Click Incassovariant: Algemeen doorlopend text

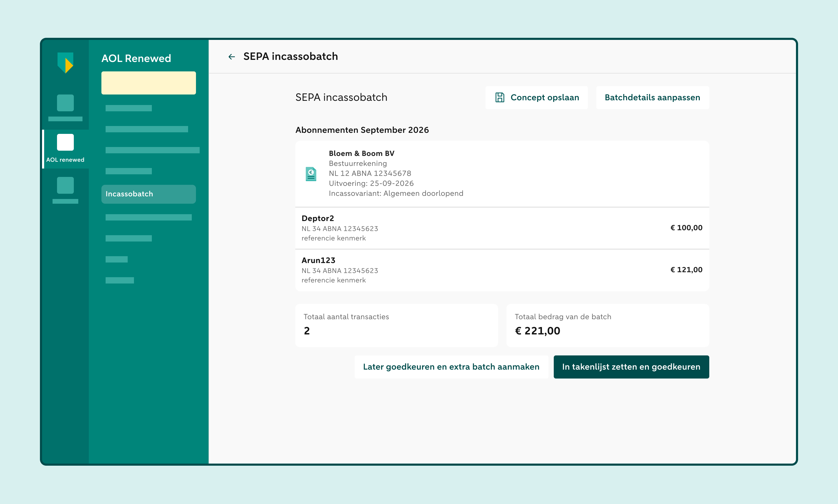coord(396,193)
